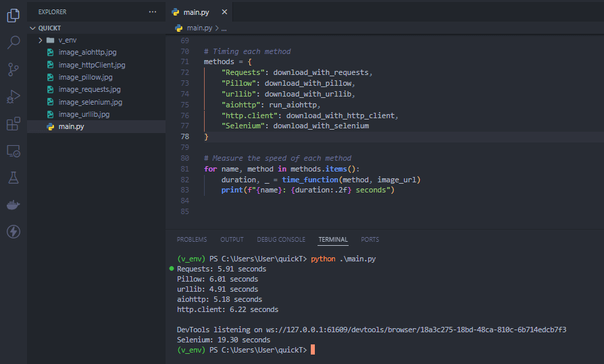
Task: Switch to the PORTS panel tab
Action: (x=370, y=240)
